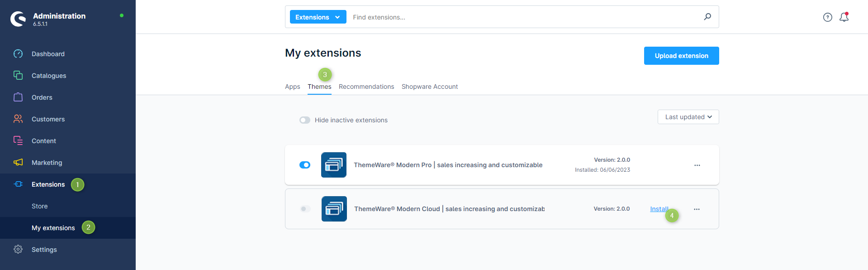868x270 pixels.
Task: Toggle Hide inactive extensions switch
Action: 305,120
